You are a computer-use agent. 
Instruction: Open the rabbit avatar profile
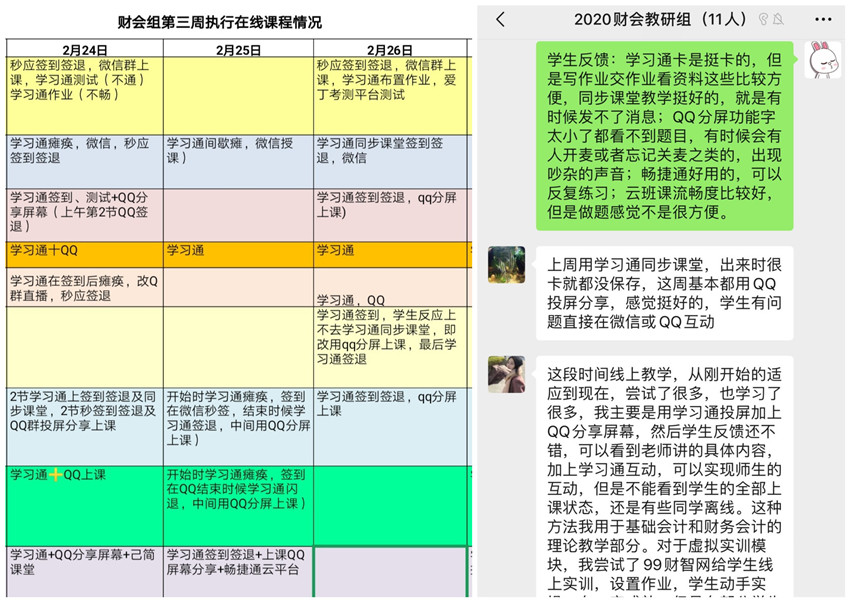pyautogui.click(x=822, y=60)
